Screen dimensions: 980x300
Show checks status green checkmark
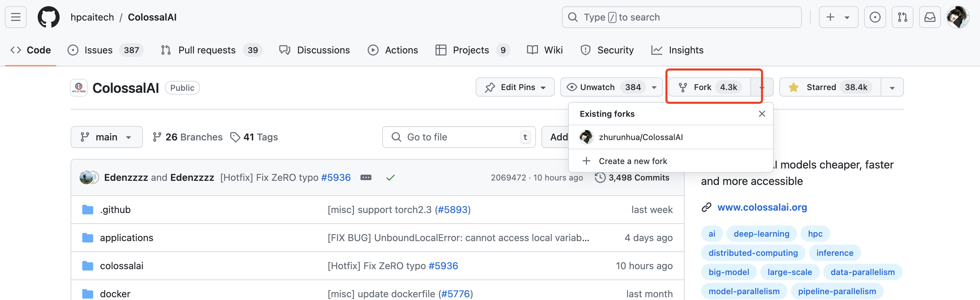point(390,177)
